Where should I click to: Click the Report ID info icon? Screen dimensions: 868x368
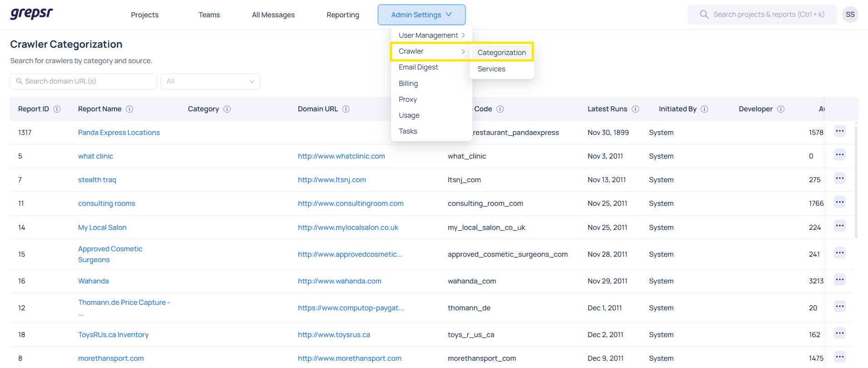click(57, 109)
